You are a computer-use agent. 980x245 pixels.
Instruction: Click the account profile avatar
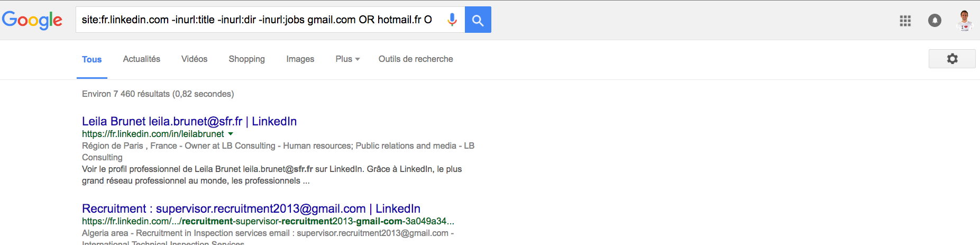tap(965, 21)
